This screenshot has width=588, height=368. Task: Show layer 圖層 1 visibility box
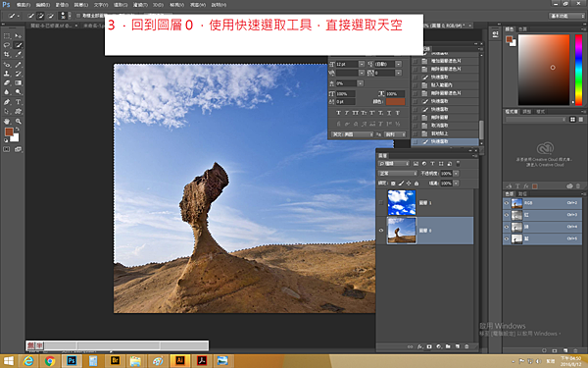pyautogui.click(x=381, y=203)
